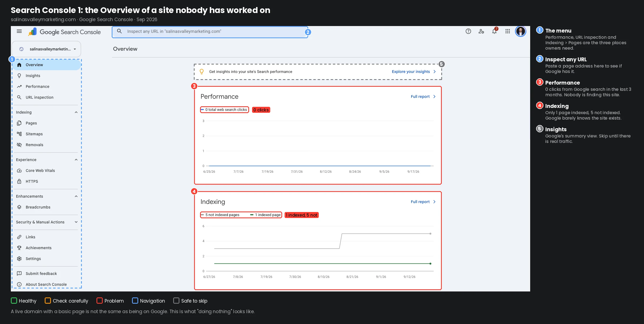Click the Insights lightbulb icon in sidebar
This screenshot has height=324, width=644.
coord(19,76)
